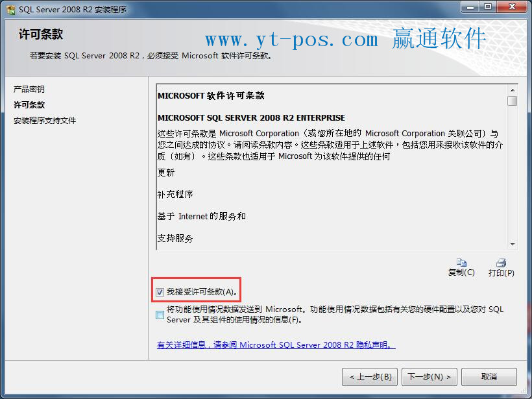532x399 pixels.
Task: Click the 复制(C) label text
Action: click(x=461, y=272)
